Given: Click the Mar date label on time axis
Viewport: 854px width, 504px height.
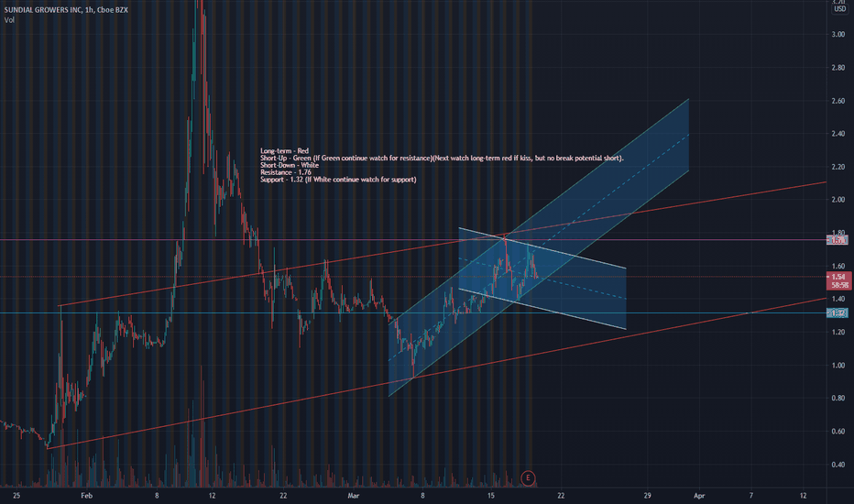Looking at the screenshot, I should tap(354, 495).
